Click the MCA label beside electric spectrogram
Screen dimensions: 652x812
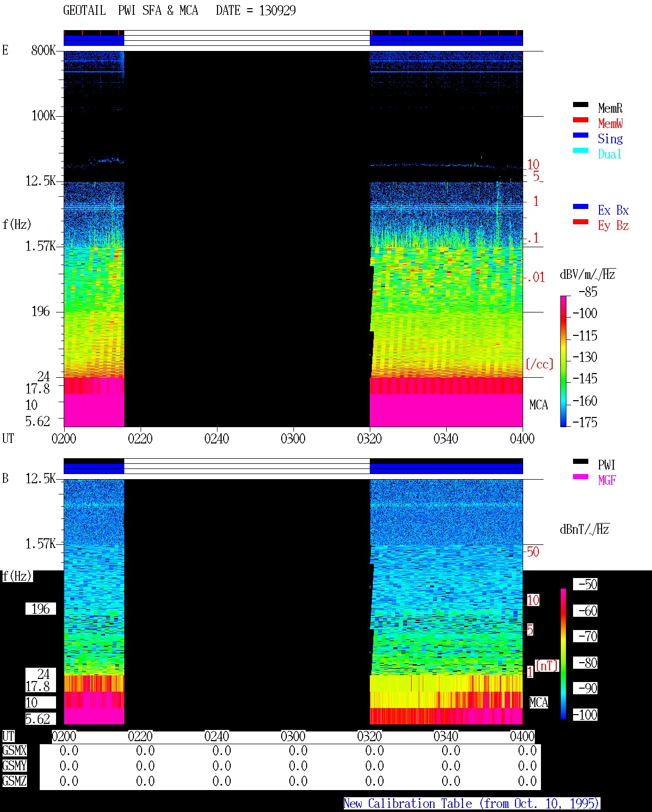tap(538, 405)
